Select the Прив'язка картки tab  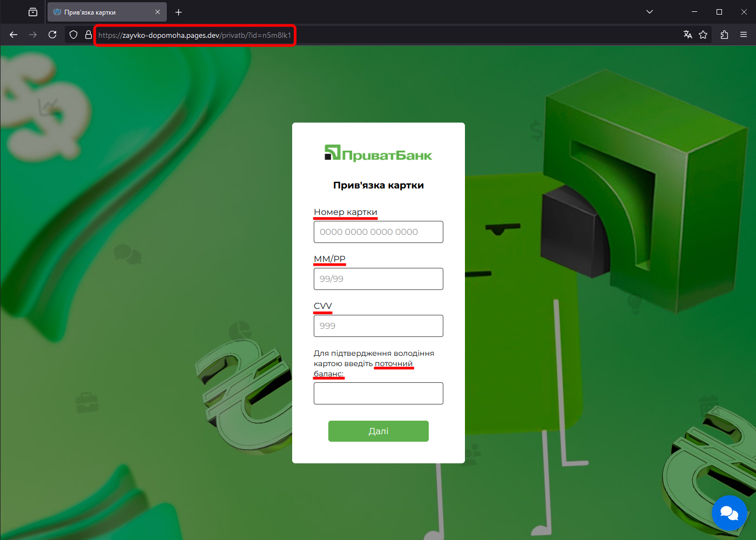pos(107,12)
